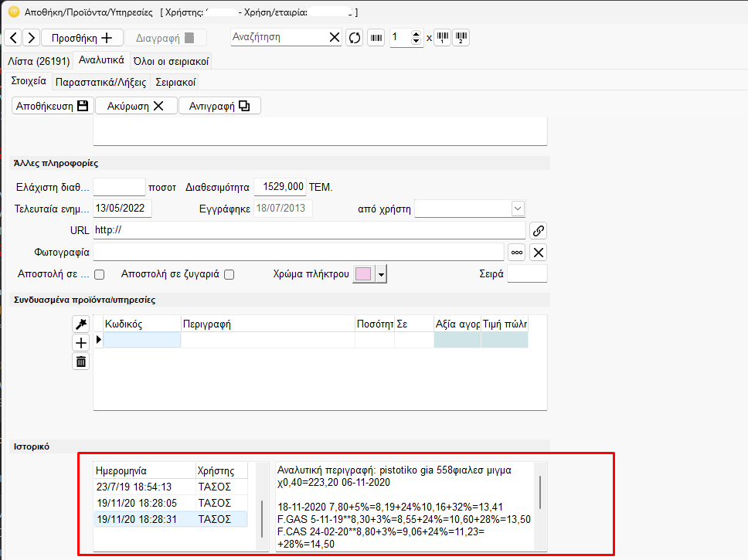This screenshot has height=560, width=748.
Task: Click the application icon in title bar
Action: (14, 12)
